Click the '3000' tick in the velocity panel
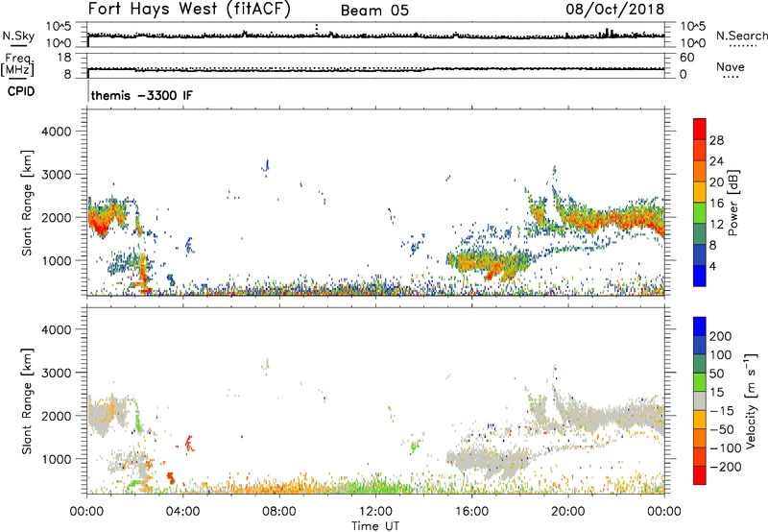Viewport: 768px width, 532px height. point(56,373)
